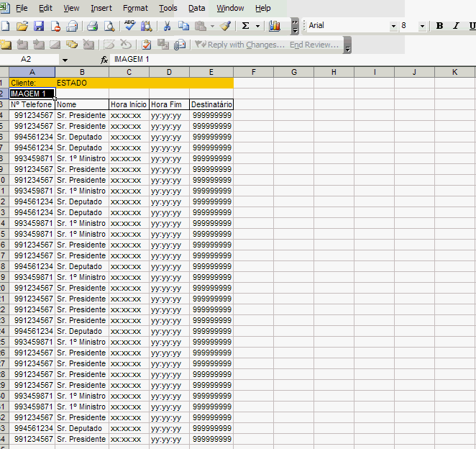Click the AutoSum sigma icon
This screenshot has width=476, height=449.
245,26
